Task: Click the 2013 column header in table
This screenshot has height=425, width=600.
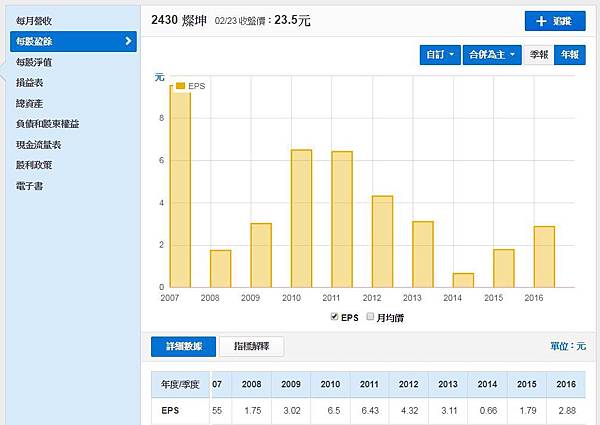Action: coord(448,384)
